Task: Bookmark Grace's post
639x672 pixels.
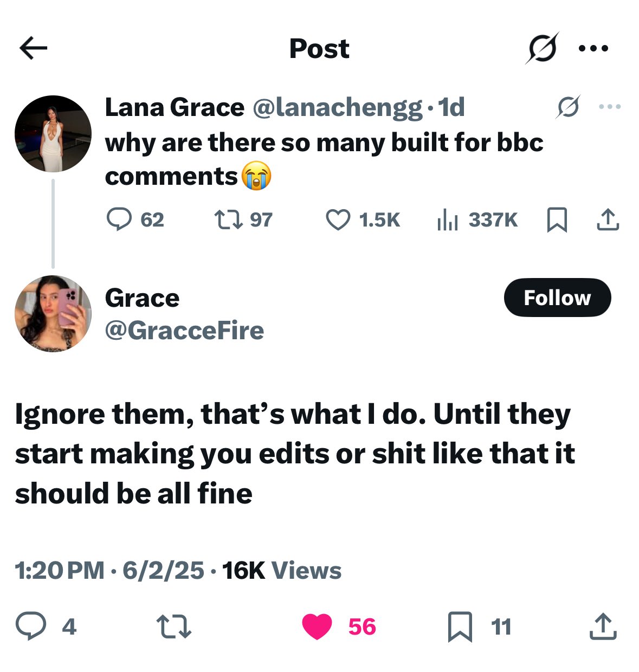Action: 460,626
